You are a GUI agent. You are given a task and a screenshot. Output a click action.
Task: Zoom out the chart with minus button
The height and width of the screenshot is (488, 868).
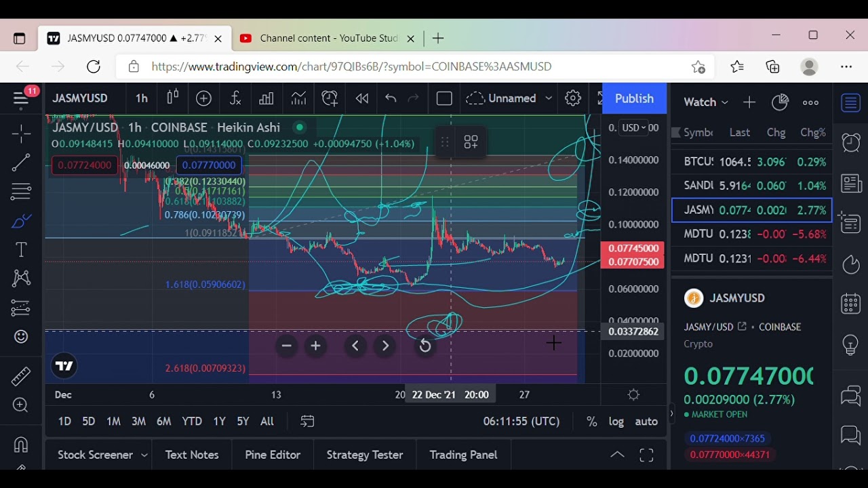[286, 346]
